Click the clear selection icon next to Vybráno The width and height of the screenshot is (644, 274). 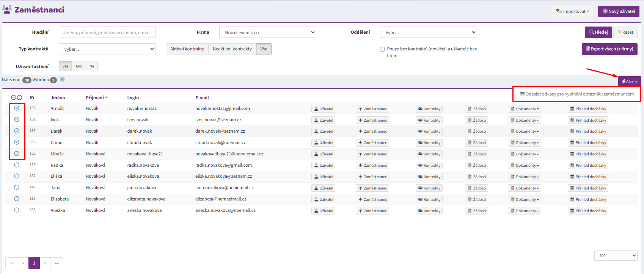[62, 79]
